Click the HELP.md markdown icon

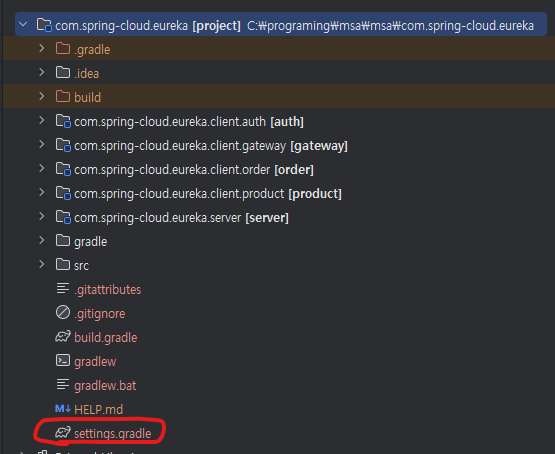click(63, 409)
